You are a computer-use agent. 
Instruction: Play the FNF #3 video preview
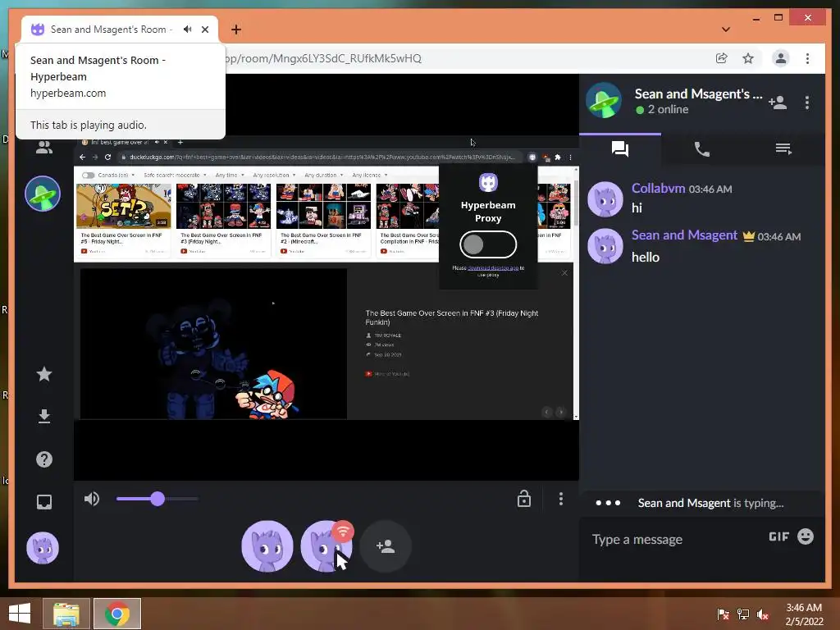point(214,344)
